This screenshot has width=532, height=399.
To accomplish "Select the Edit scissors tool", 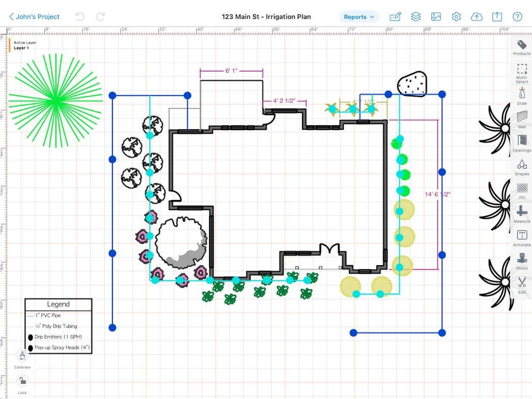I will (x=522, y=285).
